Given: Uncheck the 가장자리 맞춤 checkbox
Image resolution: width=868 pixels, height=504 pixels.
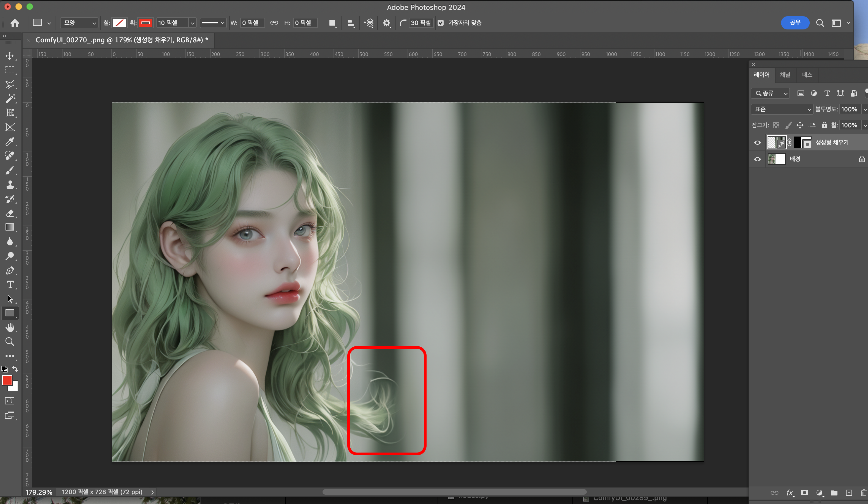Looking at the screenshot, I should pos(441,23).
